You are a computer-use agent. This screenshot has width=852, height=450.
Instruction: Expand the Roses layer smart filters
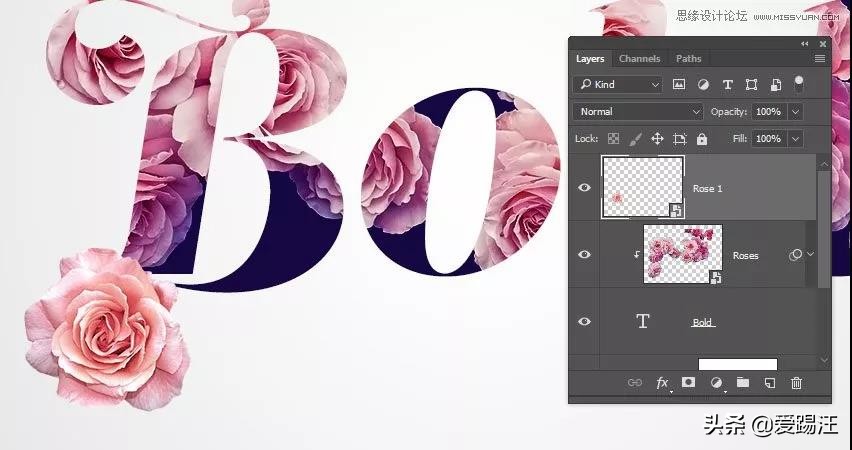[811, 254]
